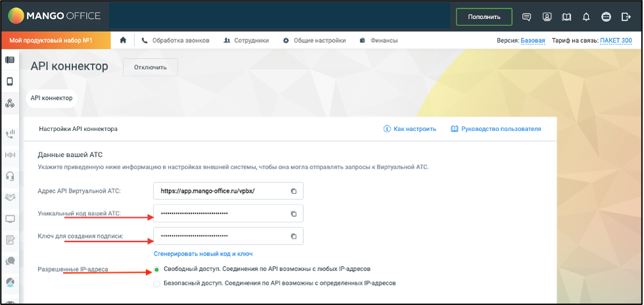The image size is (644, 305).
Task: Go to the home page icon
Action: (x=123, y=41)
